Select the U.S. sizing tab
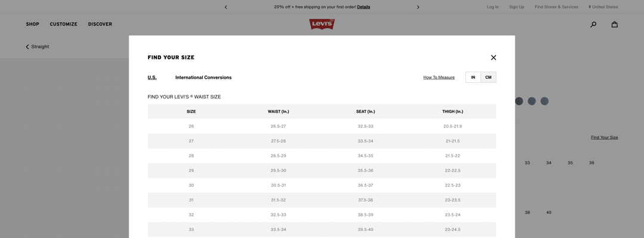 152,78
